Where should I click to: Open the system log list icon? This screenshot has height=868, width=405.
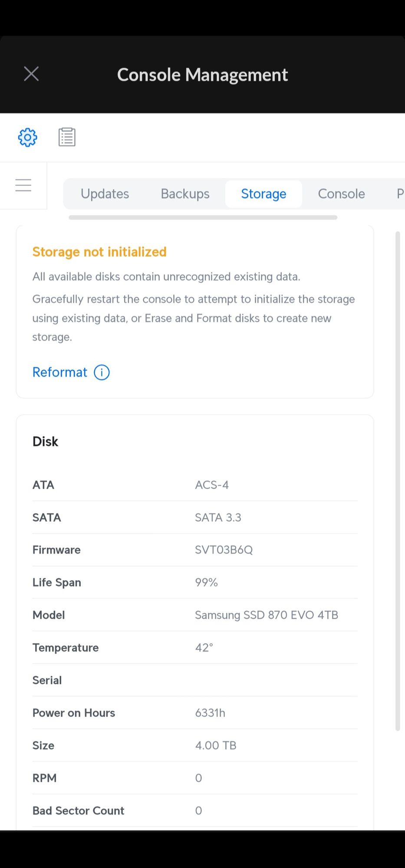click(67, 137)
